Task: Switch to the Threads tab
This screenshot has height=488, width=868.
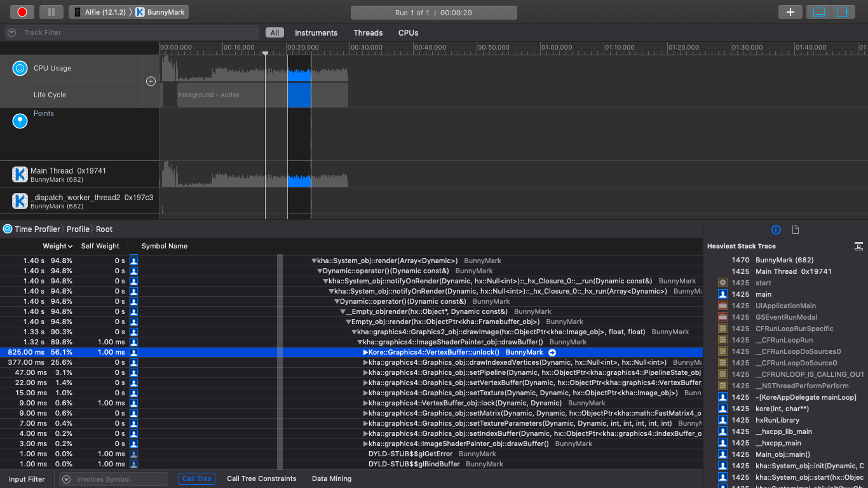Action: 368,33
